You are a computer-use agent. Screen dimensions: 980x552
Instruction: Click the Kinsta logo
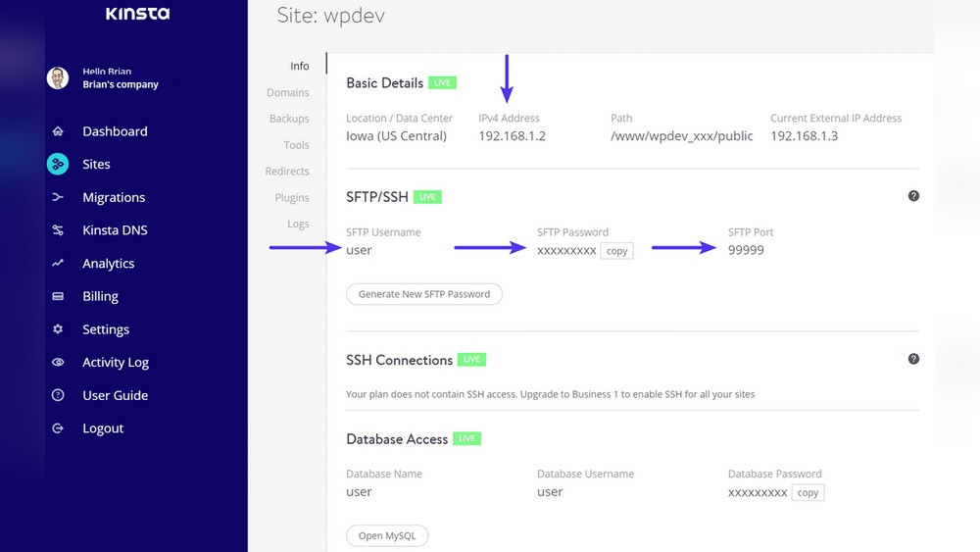coord(137,13)
